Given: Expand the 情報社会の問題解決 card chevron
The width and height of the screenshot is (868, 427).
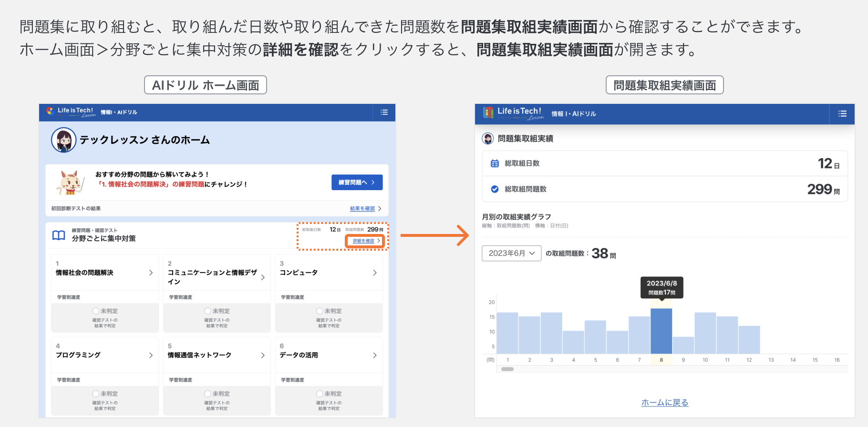Looking at the screenshot, I should pos(151,273).
